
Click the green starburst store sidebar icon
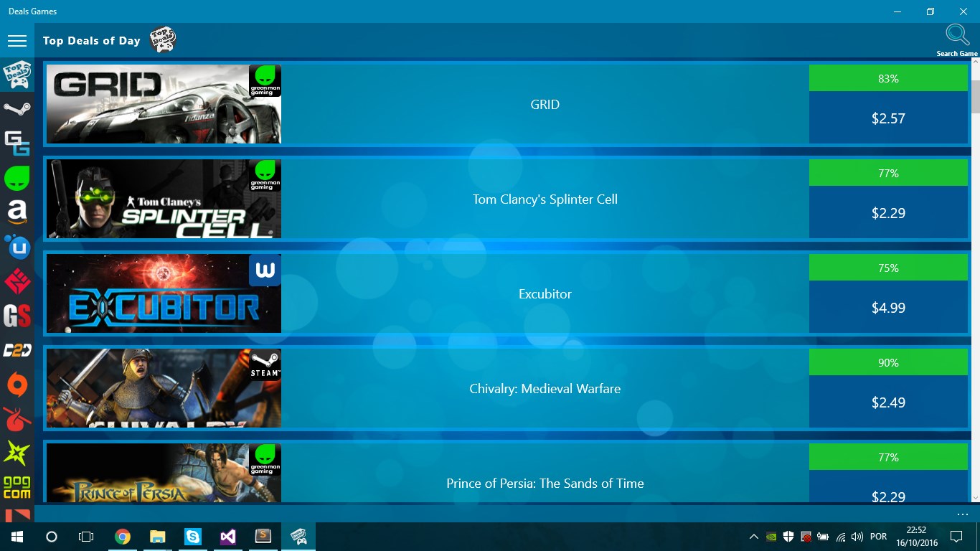(x=17, y=453)
